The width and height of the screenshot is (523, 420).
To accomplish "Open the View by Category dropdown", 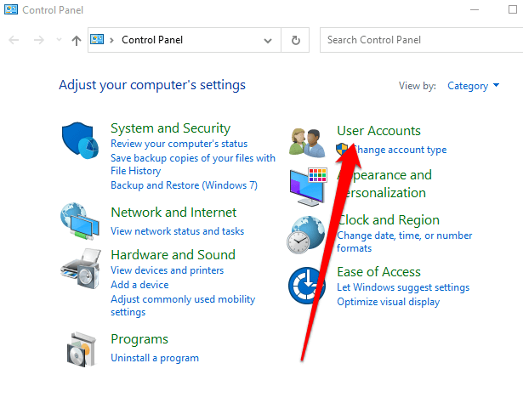I will pos(473,86).
